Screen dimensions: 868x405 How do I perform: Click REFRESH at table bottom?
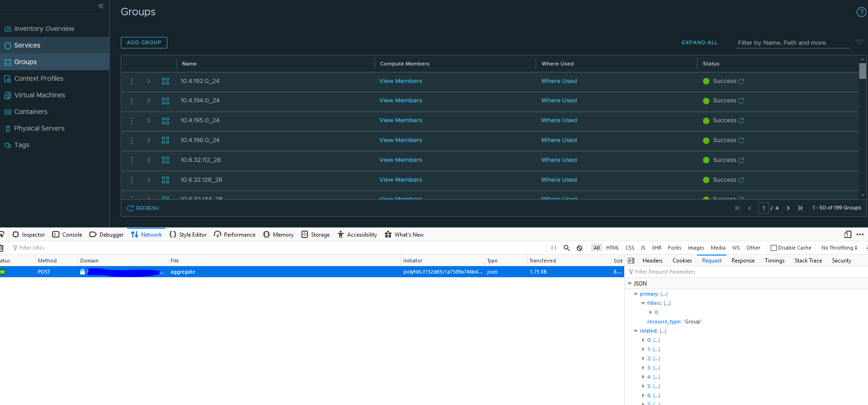[143, 208]
